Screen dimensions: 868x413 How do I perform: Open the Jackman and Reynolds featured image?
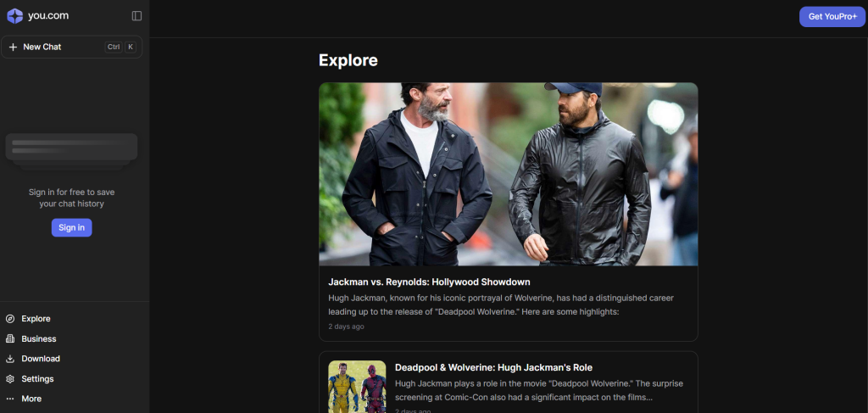click(x=508, y=174)
